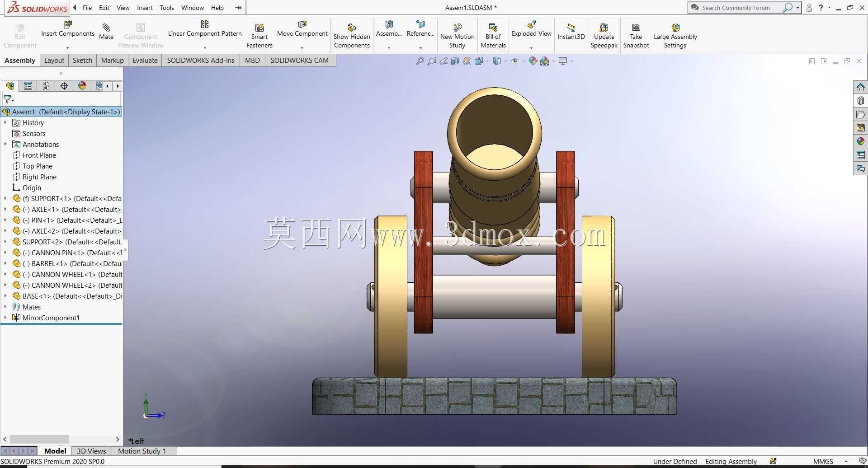
Task: Switch to the 3D Views tab
Action: (x=91, y=451)
